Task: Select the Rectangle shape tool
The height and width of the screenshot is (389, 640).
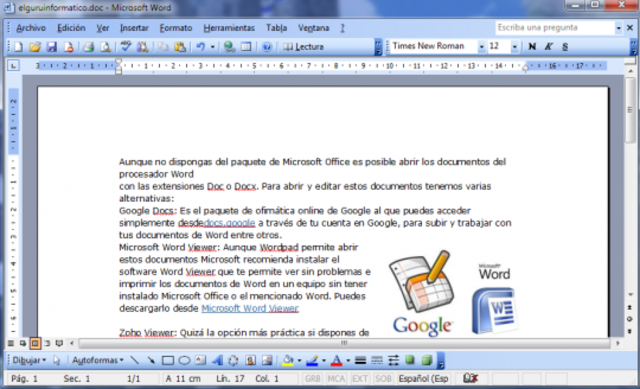Action: click(x=168, y=360)
